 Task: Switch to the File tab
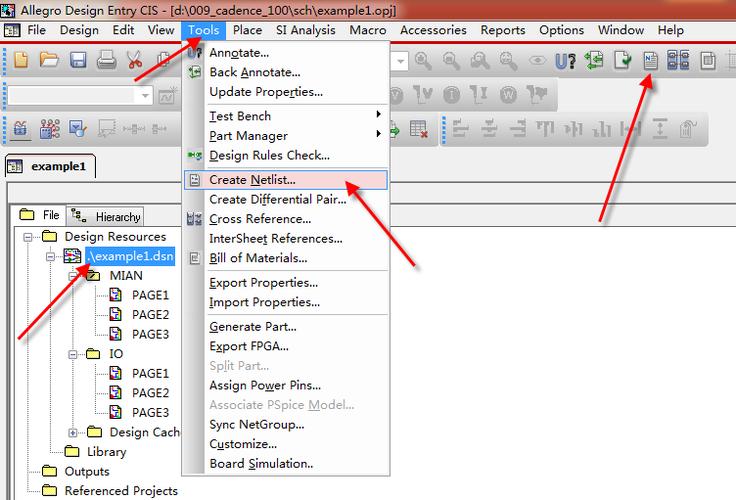pyautogui.click(x=39, y=215)
